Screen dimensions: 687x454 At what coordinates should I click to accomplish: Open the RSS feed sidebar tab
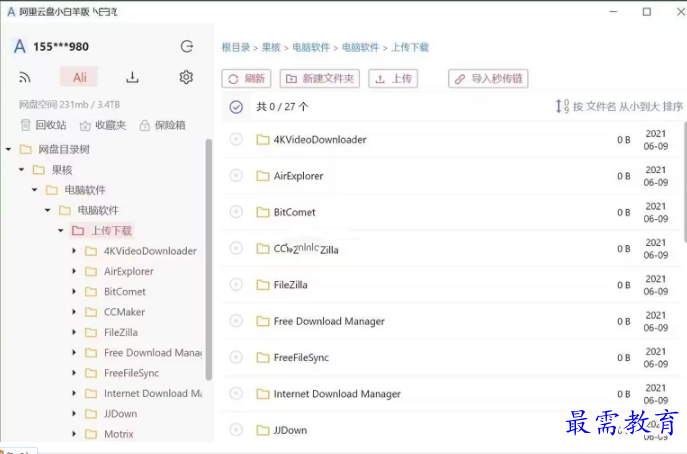click(x=25, y=78)
